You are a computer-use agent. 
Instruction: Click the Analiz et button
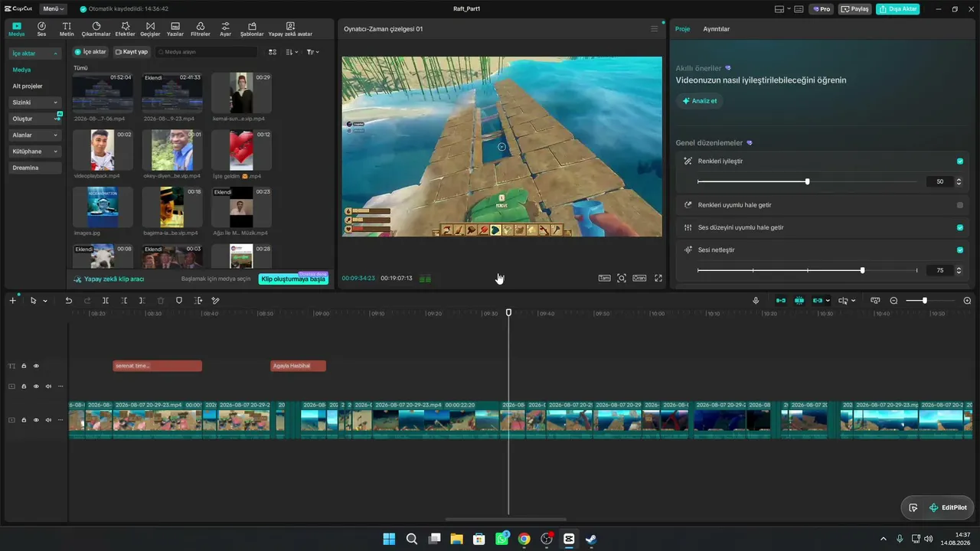(699, 101)
